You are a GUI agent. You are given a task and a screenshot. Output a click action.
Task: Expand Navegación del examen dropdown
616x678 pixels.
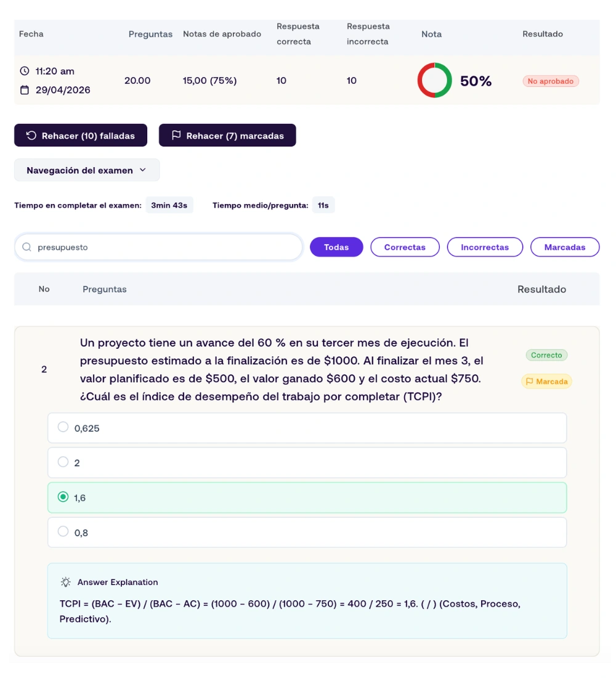click(87, 170)
